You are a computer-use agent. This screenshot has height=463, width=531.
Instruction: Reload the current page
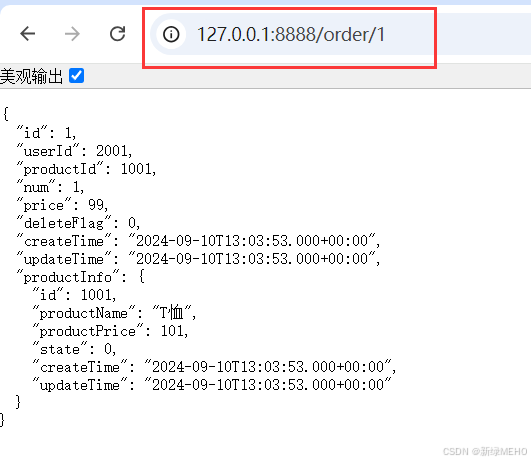click(x=118, y=34)
